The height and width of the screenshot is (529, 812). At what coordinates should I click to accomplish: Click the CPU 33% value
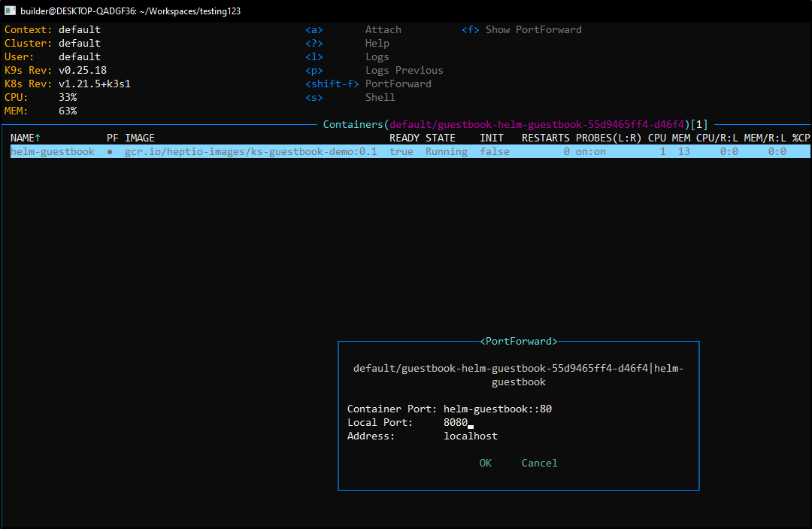point(68,97)
